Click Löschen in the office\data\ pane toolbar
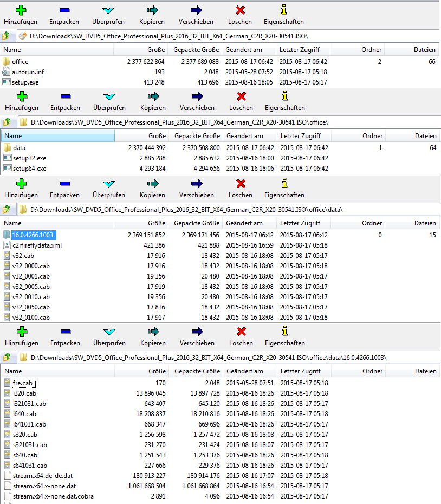Viewport: 441px width, 504px height. point(241,189)
